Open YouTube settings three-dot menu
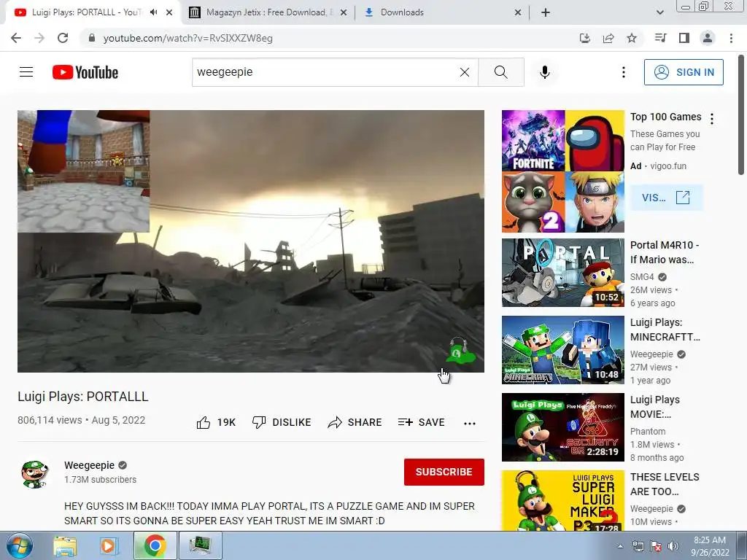Image resolution: width=747 pixels, height=560 pixels. coord(623,72)
